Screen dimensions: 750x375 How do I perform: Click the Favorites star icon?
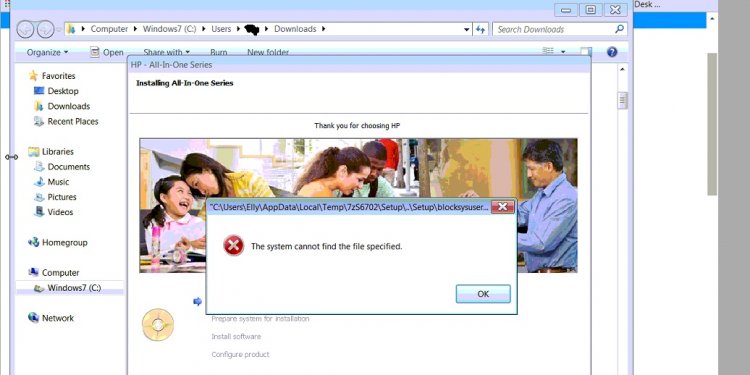tap(33, 76)
